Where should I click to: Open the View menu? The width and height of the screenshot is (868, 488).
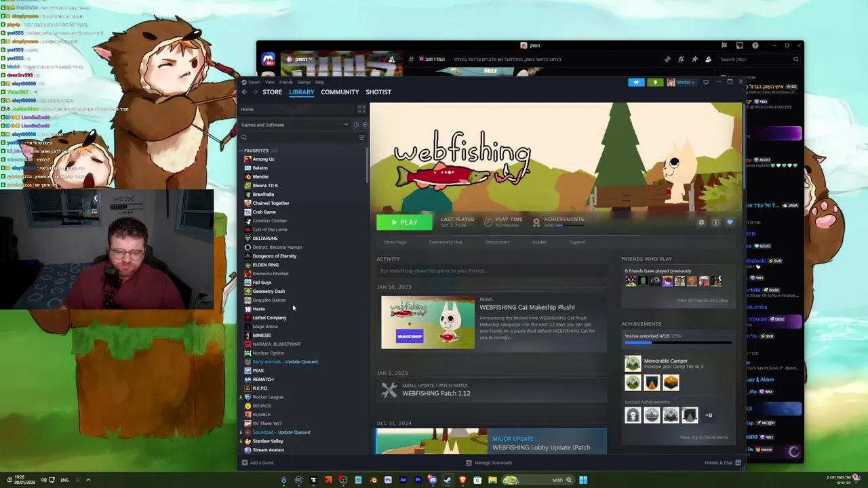[x=270, y=82]
